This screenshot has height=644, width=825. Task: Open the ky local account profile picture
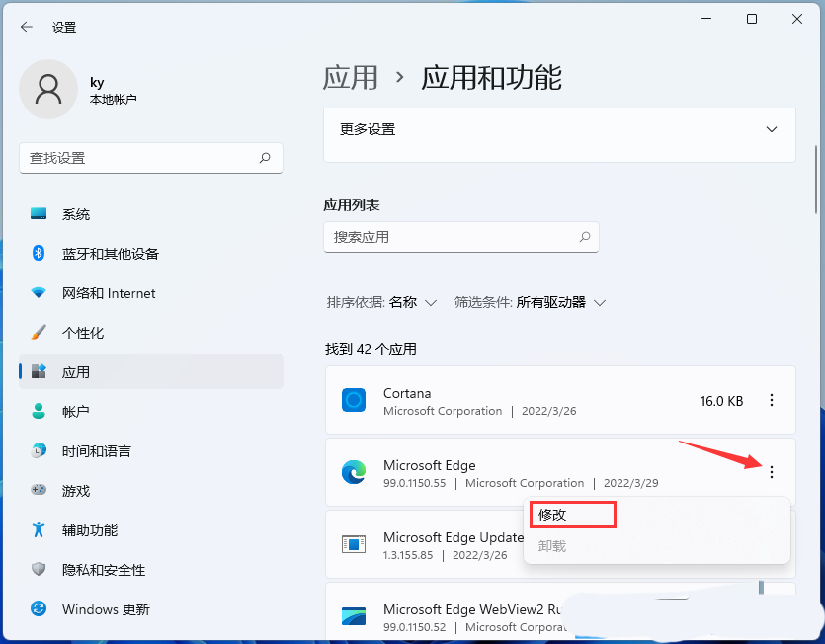48,90
